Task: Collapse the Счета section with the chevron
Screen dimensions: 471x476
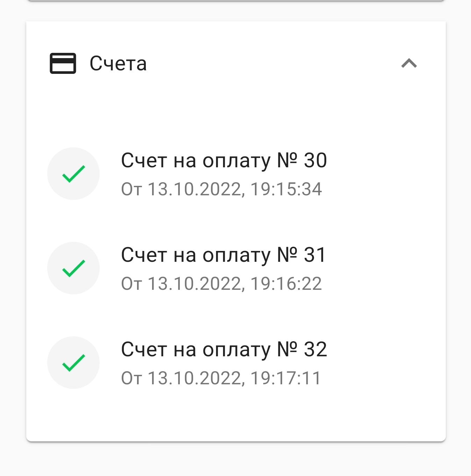Action: [x=409, y=63]
